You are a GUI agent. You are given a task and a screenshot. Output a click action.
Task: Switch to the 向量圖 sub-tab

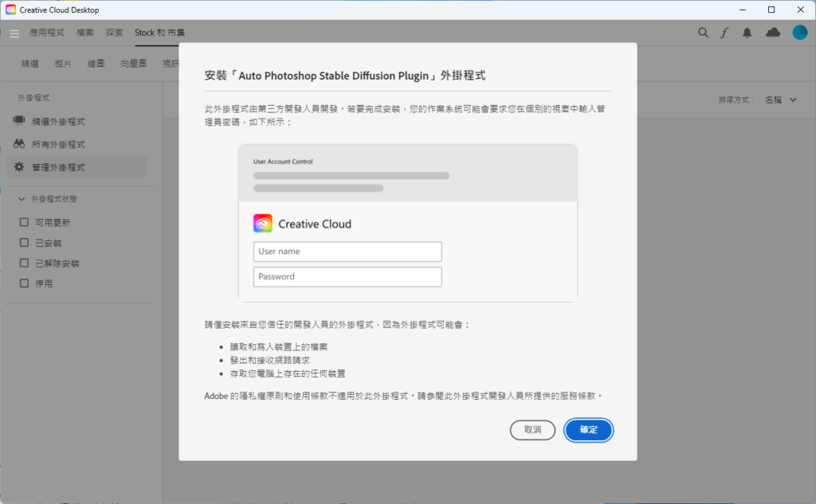[x=134, y=64]
